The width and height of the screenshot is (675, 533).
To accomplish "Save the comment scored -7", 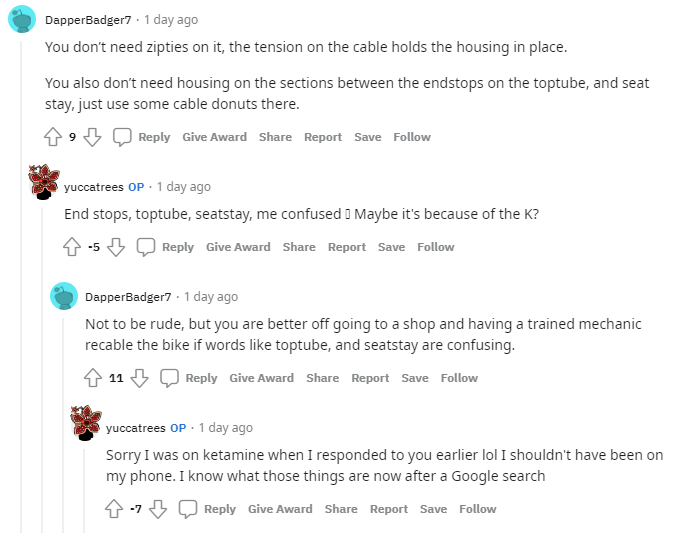I will pyautogui.click(x=433, y=509).
